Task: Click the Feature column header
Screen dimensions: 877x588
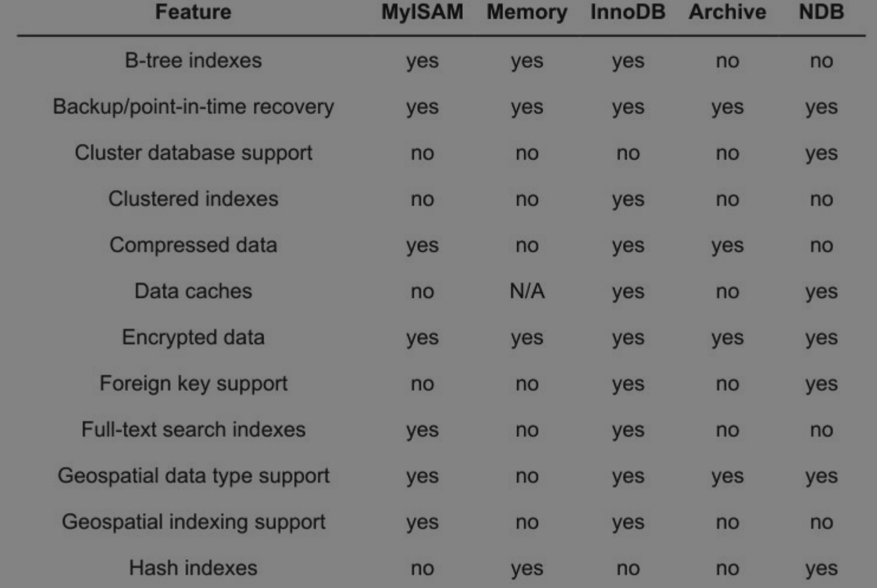Action: click(x=193, y=12)
